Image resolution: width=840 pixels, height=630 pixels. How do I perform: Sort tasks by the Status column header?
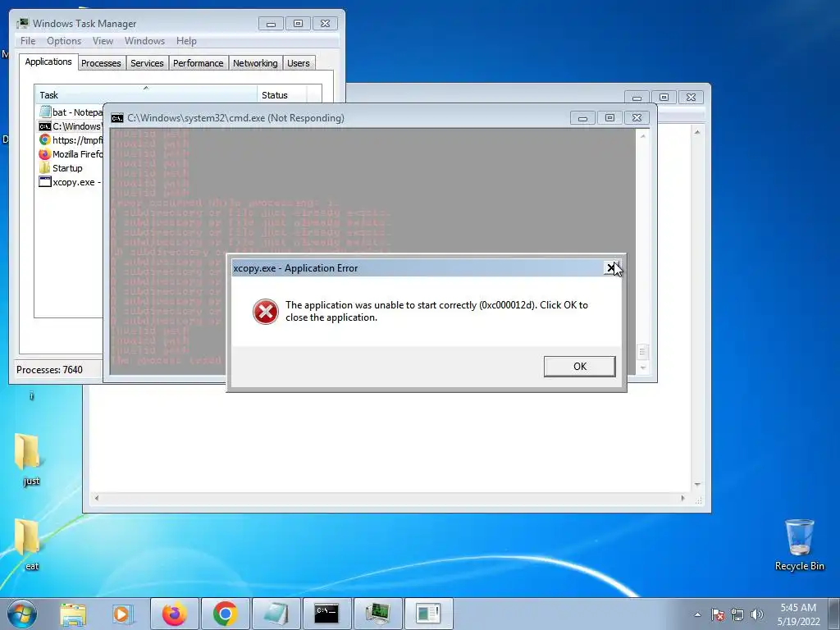[282, 95]
